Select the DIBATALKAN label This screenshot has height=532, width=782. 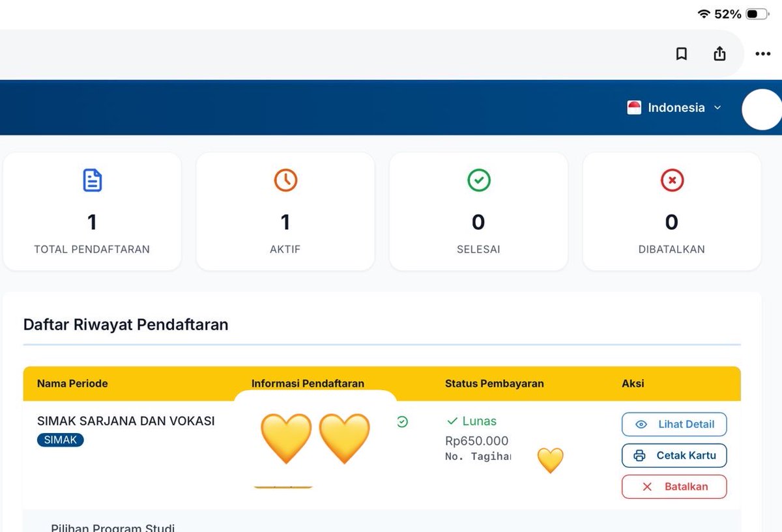click(672, 249)
